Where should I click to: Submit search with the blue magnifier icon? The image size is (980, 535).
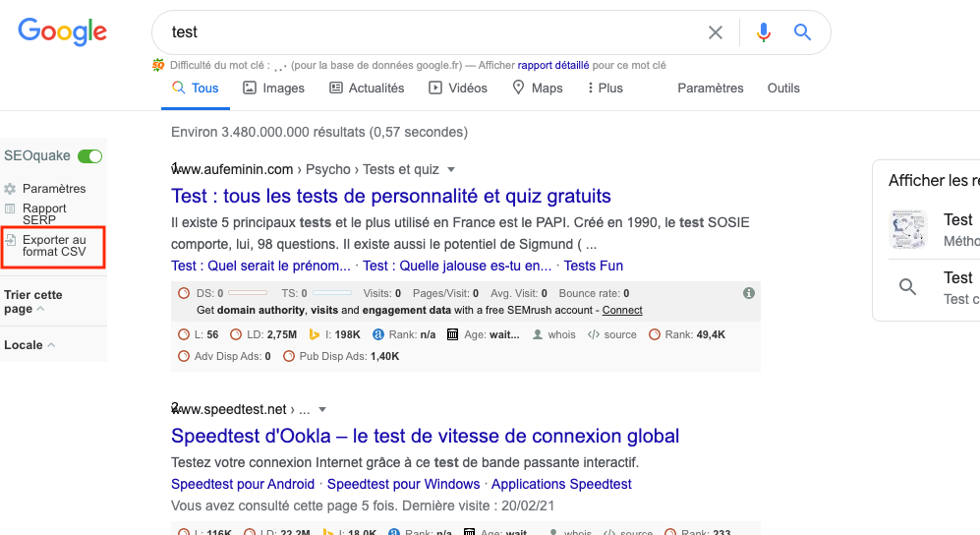tap(802, 31)
